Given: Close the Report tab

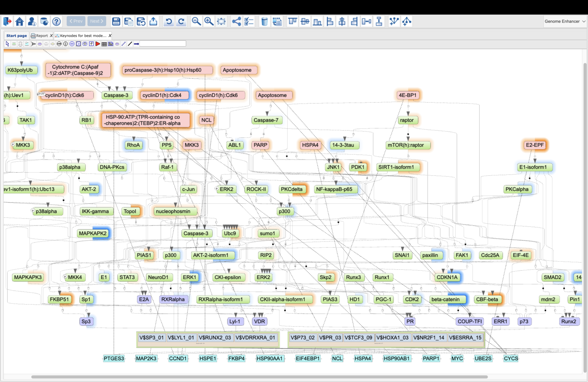Looking at the screenshot, I should 51,36.
